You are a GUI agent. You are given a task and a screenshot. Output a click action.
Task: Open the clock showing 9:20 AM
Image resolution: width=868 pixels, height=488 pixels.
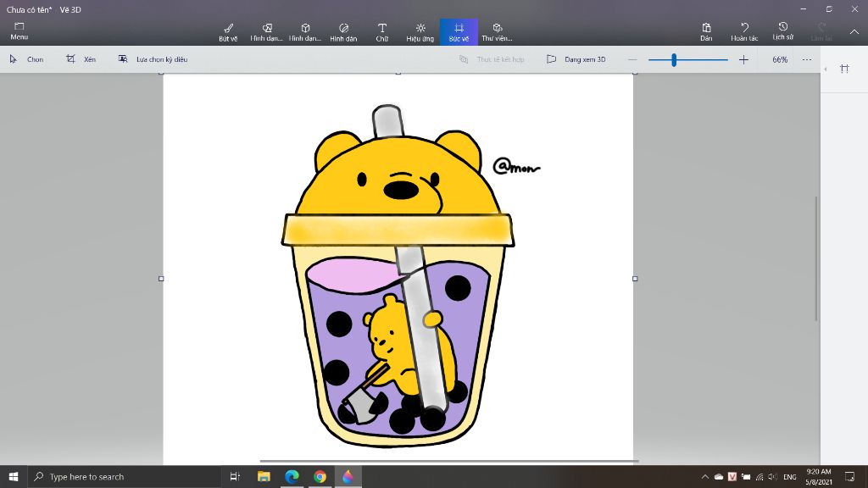point(819,476)
